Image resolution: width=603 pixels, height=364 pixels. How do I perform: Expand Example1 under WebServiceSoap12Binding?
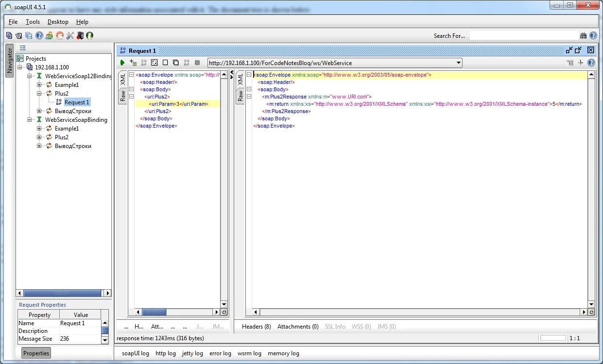click(x=39, y=84)
